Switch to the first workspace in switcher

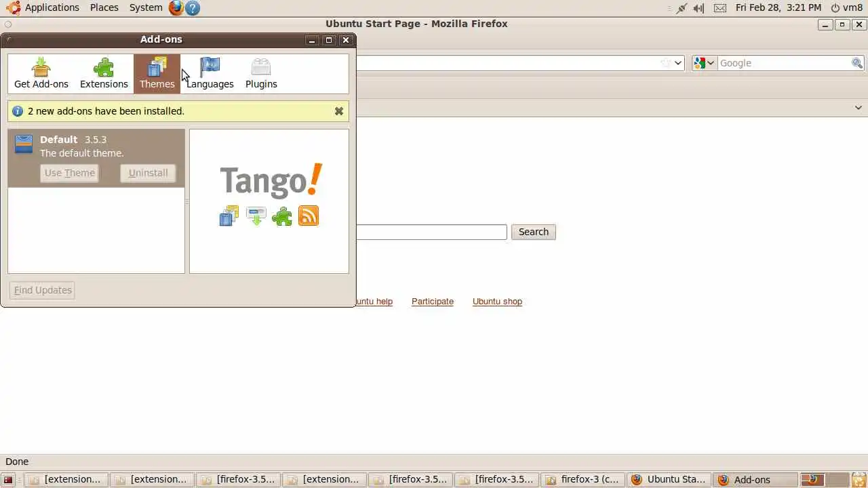click(x=812, y=480)
